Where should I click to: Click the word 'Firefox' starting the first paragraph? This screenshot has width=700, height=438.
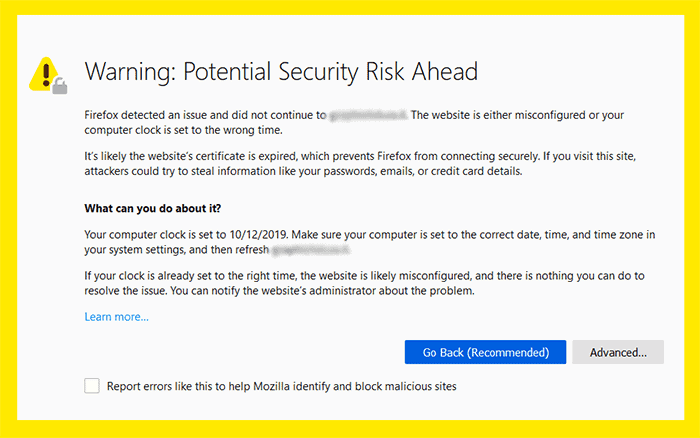101,115
